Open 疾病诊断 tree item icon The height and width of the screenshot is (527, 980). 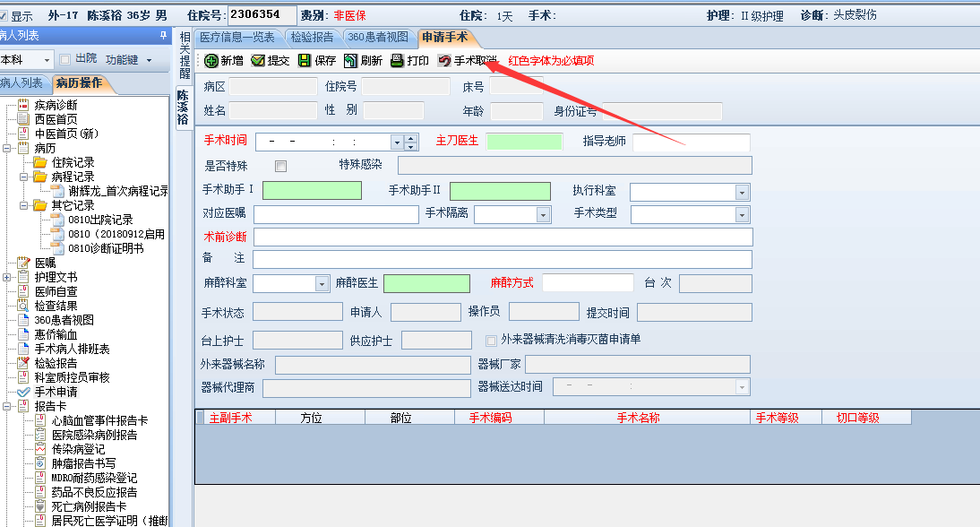coord(23,105)
